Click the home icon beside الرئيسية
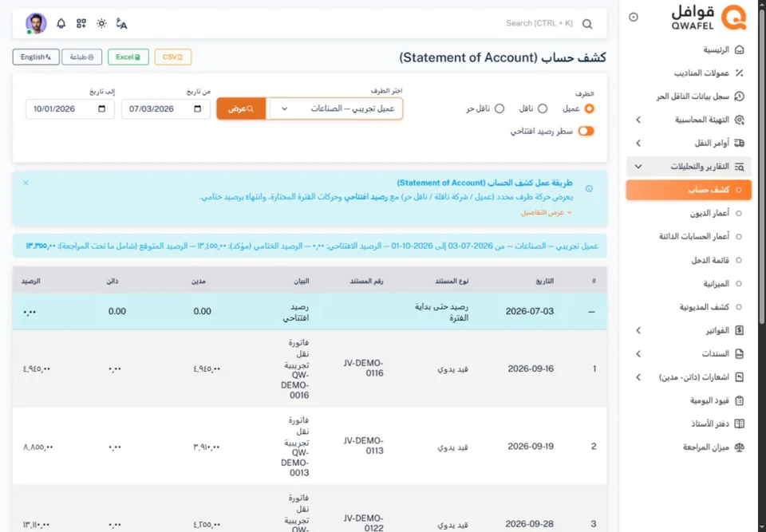This screenshot has width=766, height=532. tap(739, 49)
